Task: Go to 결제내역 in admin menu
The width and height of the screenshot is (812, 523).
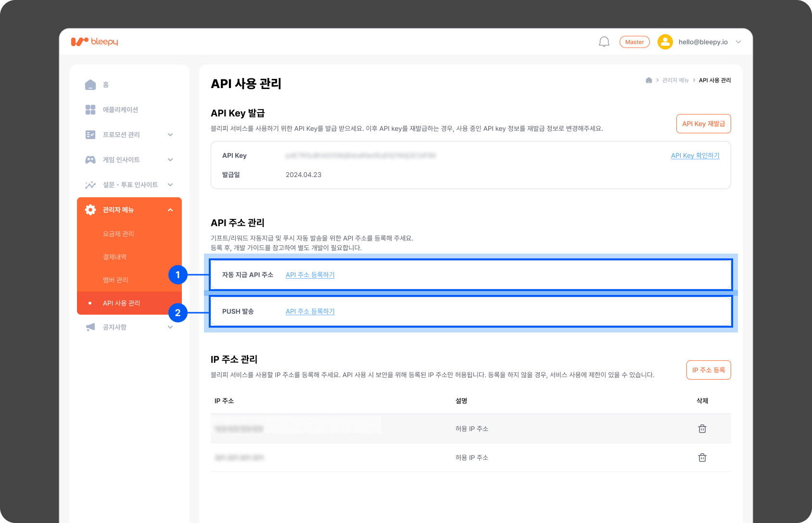Action: click(x=114, y=257)
